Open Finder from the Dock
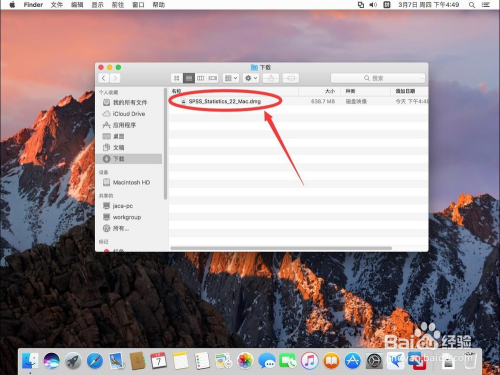 tap(30, 361)
